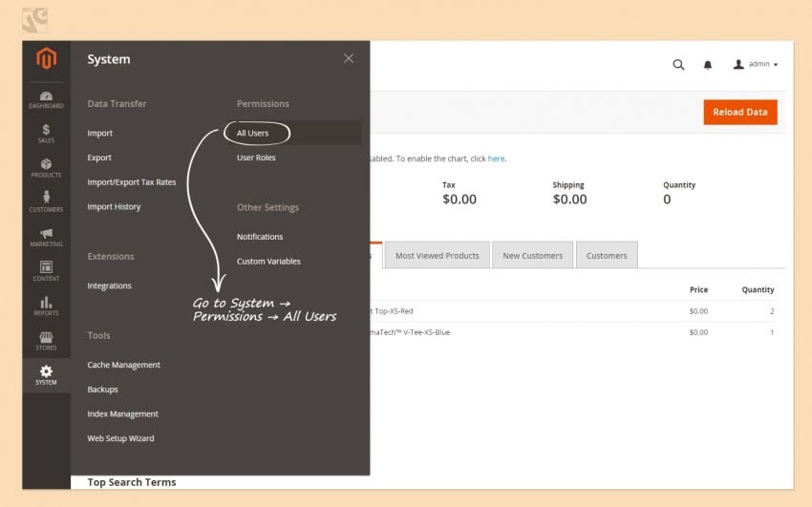This screenshot has height=507, width=812.
Task: Click the Magento logo icon
Action: point(46,58)
